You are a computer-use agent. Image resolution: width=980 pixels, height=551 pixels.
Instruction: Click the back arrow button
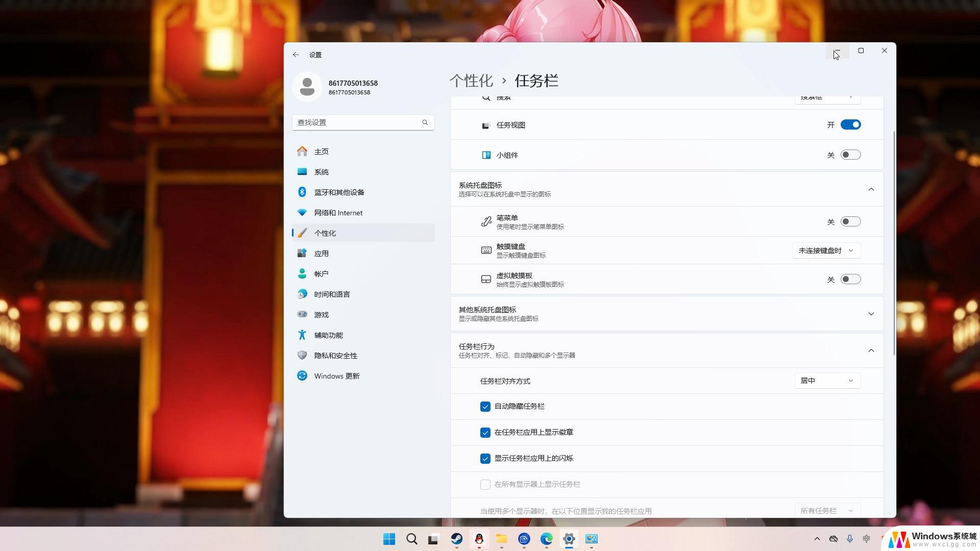[296, 55]
